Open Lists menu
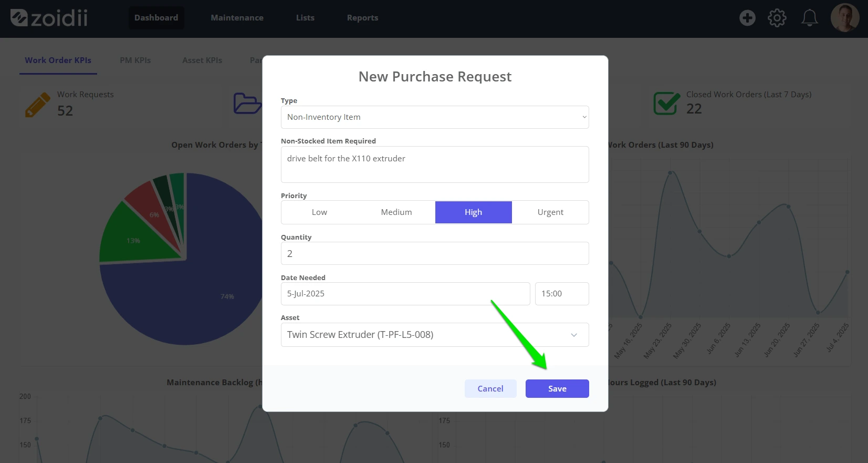 click(x=305, y=18)
